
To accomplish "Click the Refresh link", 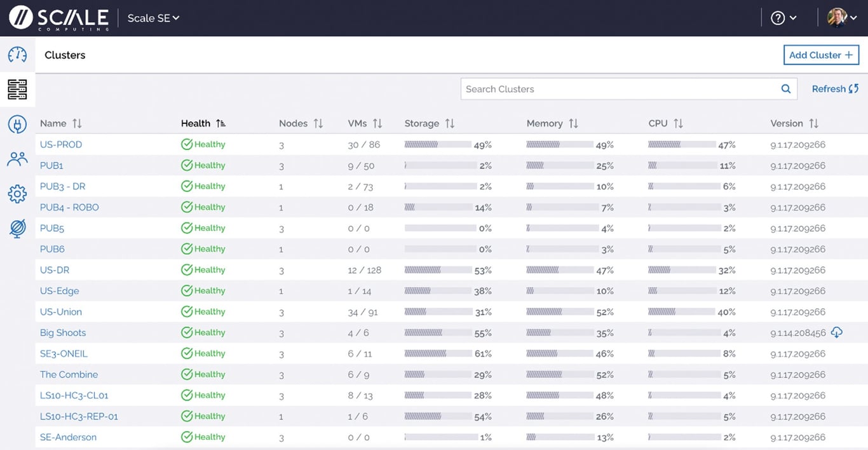I will click(x=835, y=89).
